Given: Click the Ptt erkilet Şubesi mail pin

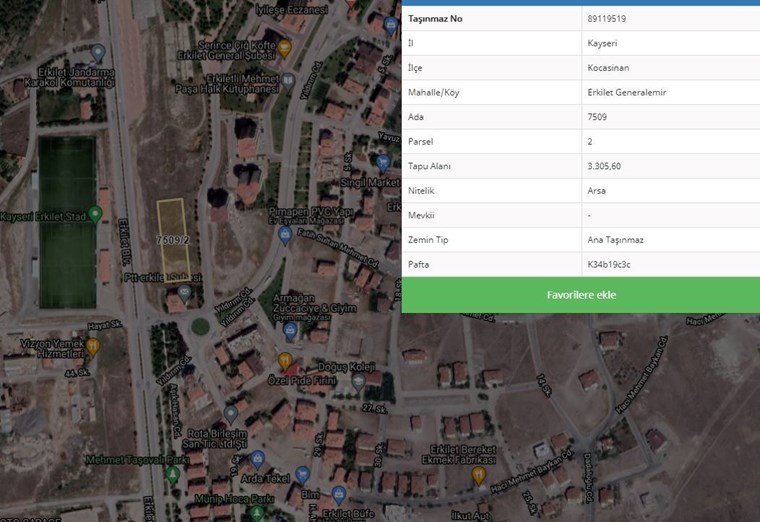Looking at the screenshot, I should pyautogui.click(x=184, y=292).
